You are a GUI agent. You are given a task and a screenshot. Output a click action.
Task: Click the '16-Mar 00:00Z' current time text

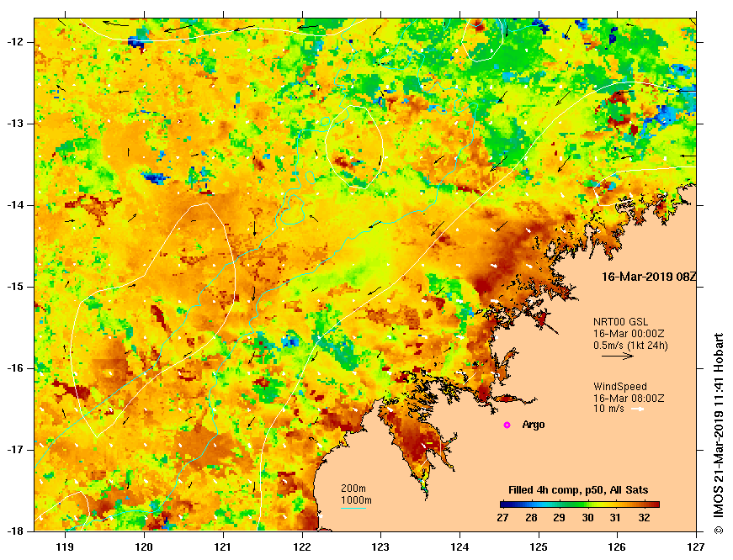(x=629, y=334)
